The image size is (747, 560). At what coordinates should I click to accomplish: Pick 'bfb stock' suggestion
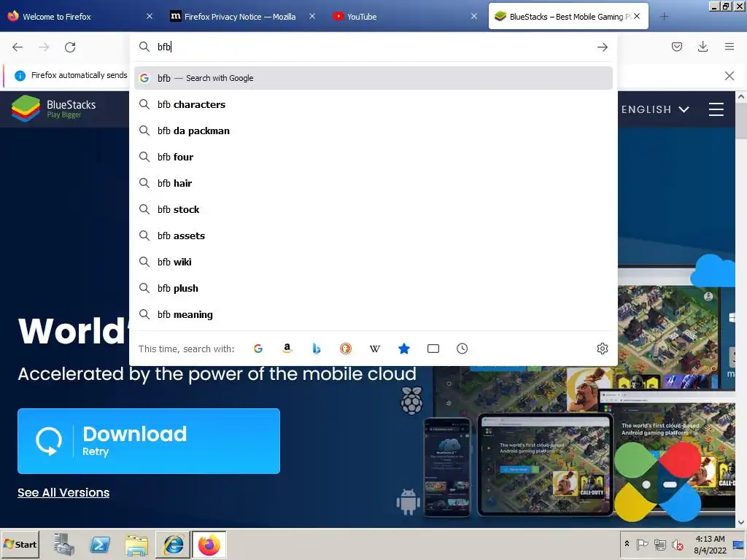(x=373, y=209)
